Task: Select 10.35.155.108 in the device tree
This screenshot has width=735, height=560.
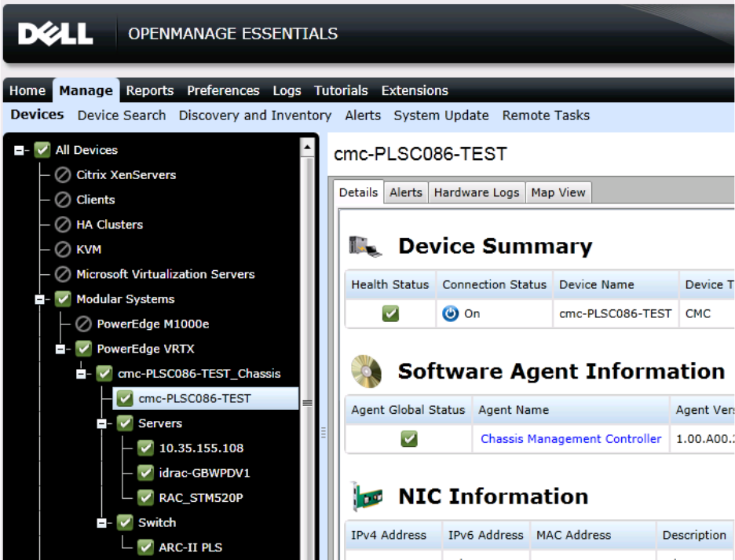Action: point(201,448)
